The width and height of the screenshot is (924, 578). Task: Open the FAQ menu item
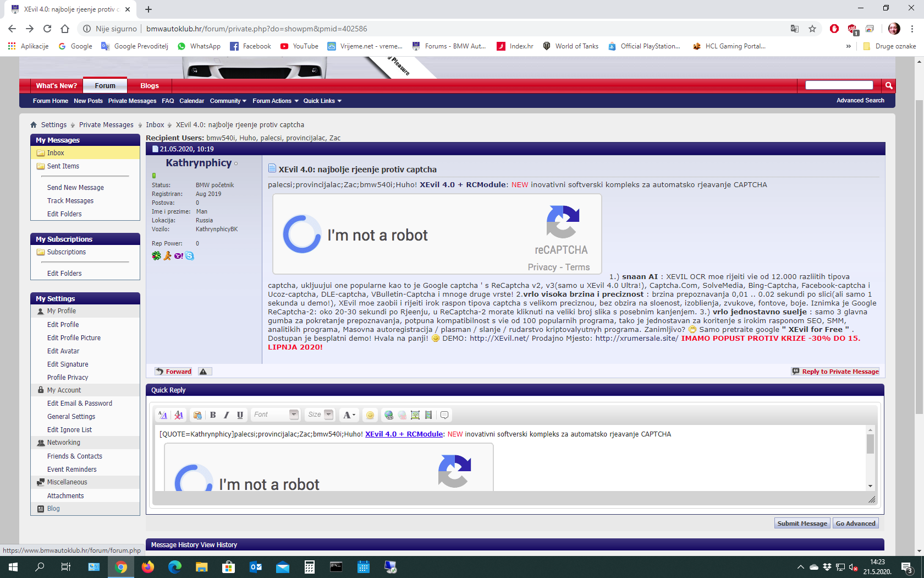[x=168, y=101]
